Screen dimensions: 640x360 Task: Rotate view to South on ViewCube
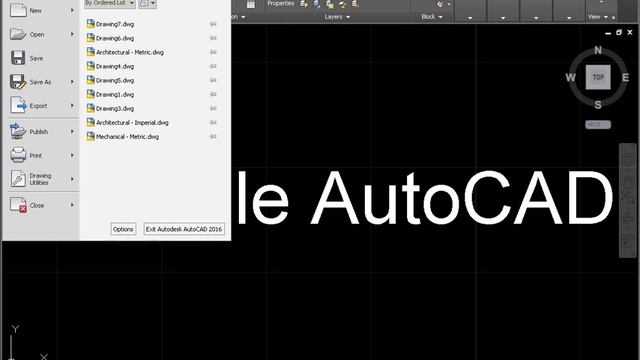coord(598,105)
